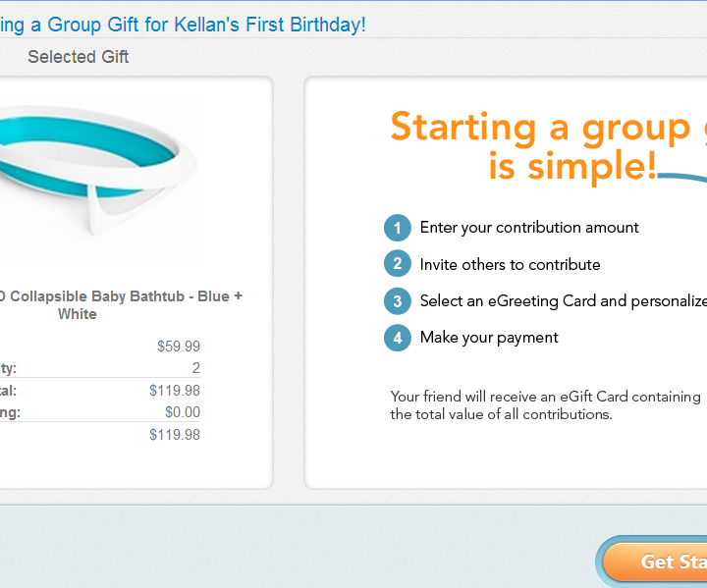
Task: Click 'Invite others to contribute' step text
Action: tap(510, 264)
